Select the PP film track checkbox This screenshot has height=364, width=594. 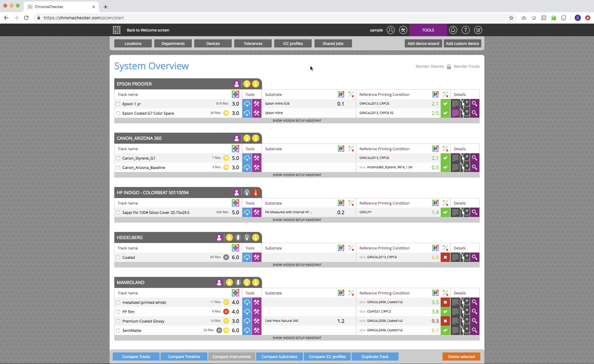[x=118, y=312]
